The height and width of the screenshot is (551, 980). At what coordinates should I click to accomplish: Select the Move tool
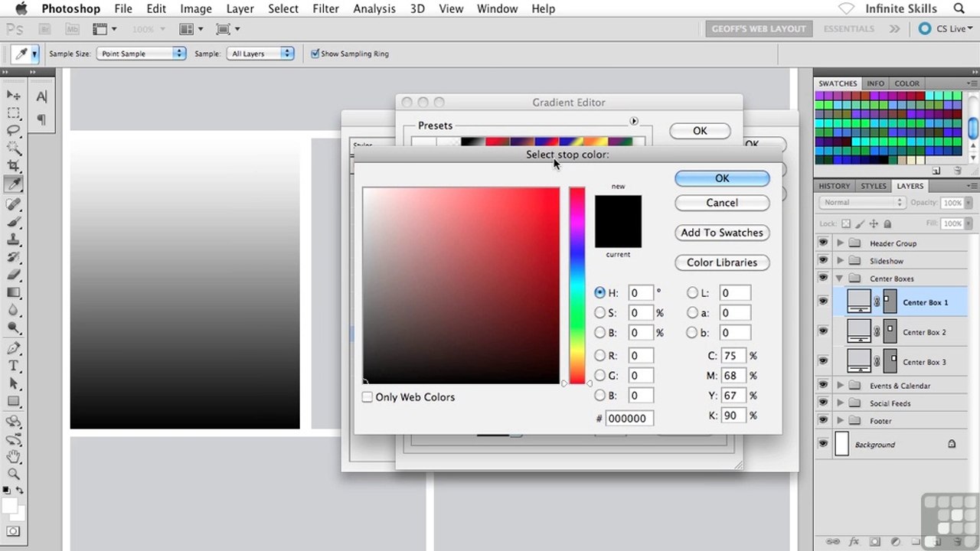click(x=14, y=95)
